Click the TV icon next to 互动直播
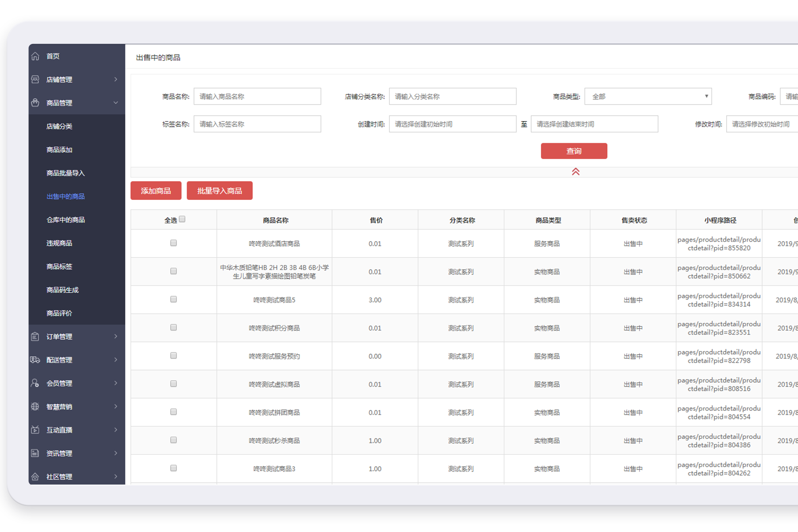Screen dimensions: 798x532 coord(35,430)
